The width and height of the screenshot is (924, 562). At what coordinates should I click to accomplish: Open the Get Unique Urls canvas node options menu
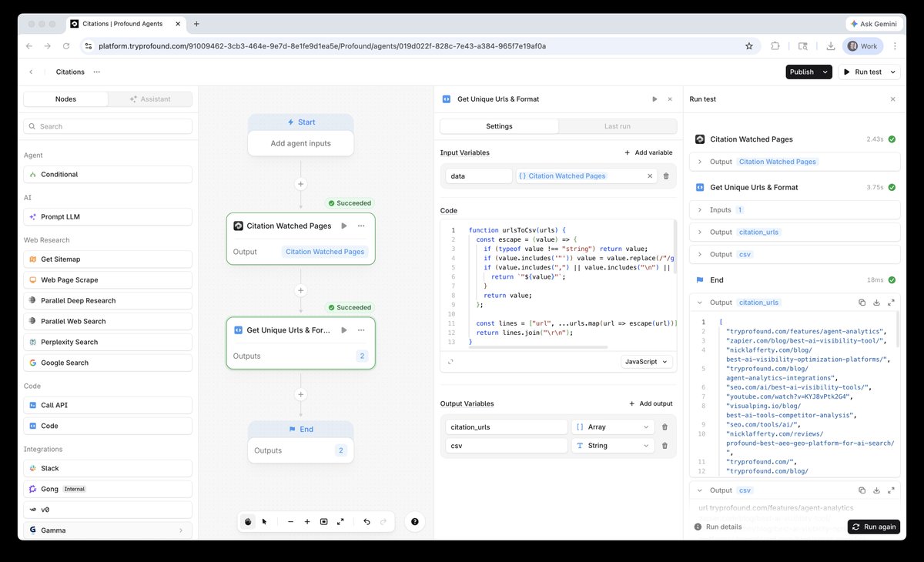(360, 330)
